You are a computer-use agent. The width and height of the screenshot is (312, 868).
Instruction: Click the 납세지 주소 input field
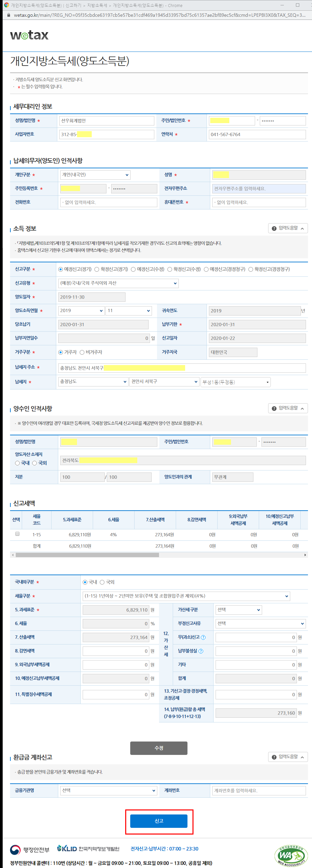coord(182,368)
